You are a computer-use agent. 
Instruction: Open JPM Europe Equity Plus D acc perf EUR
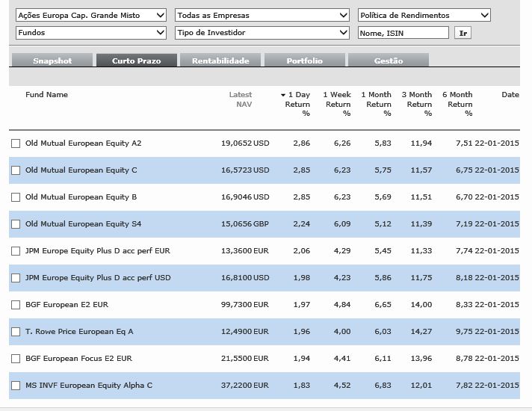pyautogui.click(x=98, y=251)
